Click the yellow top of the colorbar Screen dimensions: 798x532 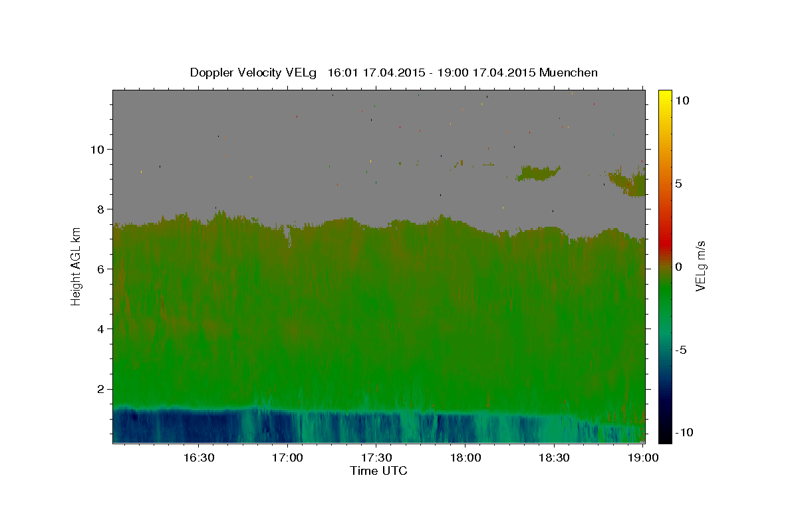pyautogui.click(x=665, y=96)
